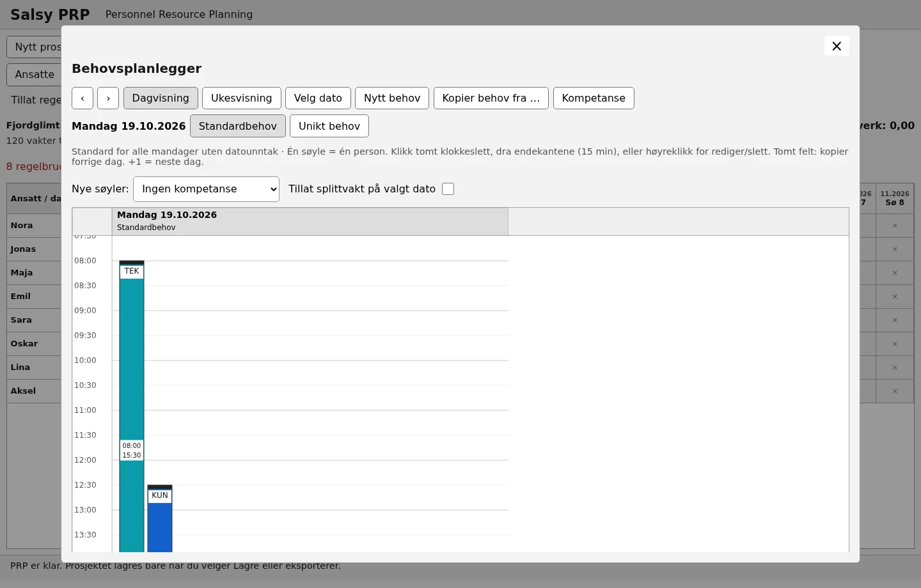Go to next day with right chevron
Viewport: 921px width, 588px height.
click(108, 98)
